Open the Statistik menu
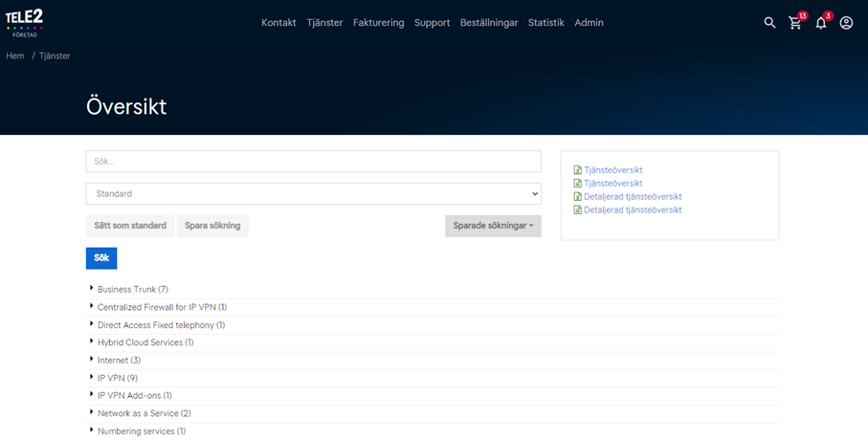 546,23
